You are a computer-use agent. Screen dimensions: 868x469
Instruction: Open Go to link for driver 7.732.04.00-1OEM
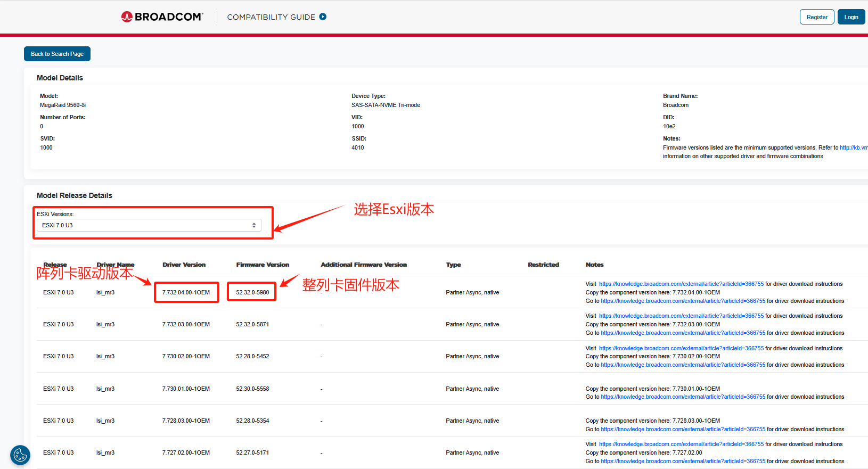683,301
